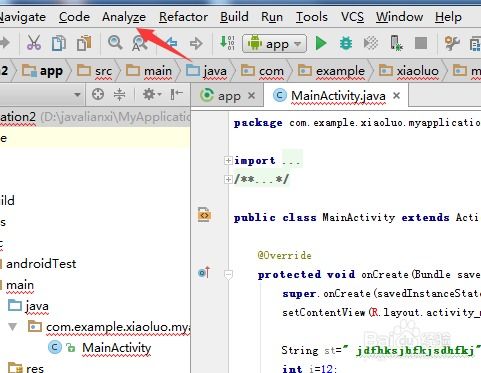Select res folder in project tree
The image size is (481, 373).
(x=26, y=368)
